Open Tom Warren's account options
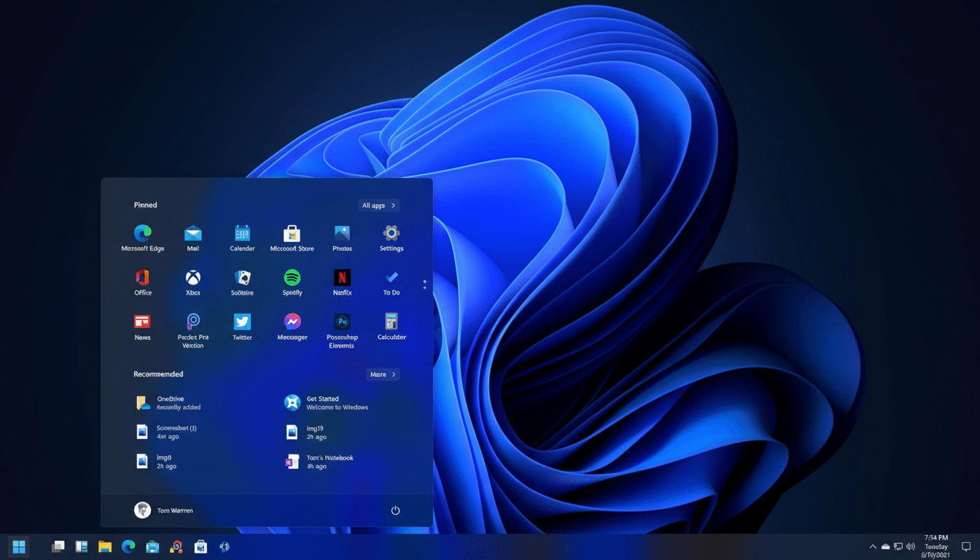The width and height of the screenshot is (980, 560). coord(164,510)
